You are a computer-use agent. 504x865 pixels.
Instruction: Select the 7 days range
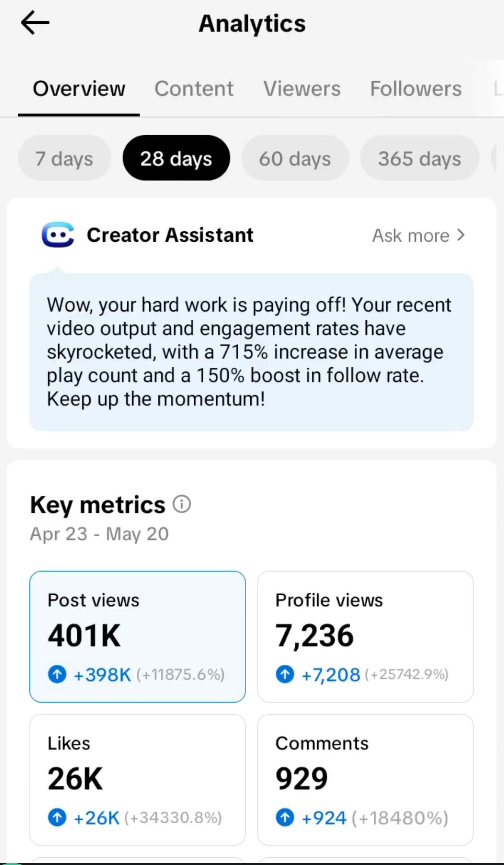64,158
